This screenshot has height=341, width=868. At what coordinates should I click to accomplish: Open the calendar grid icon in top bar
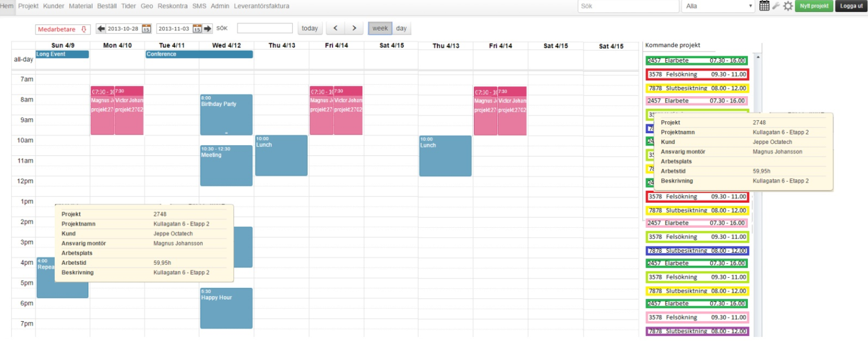[765, 6]
